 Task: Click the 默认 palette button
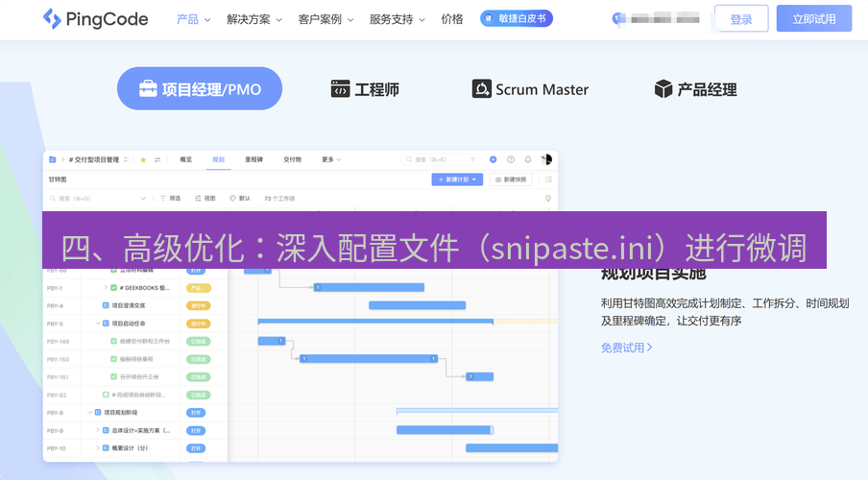pyautogui.click(x=240, y=198)
